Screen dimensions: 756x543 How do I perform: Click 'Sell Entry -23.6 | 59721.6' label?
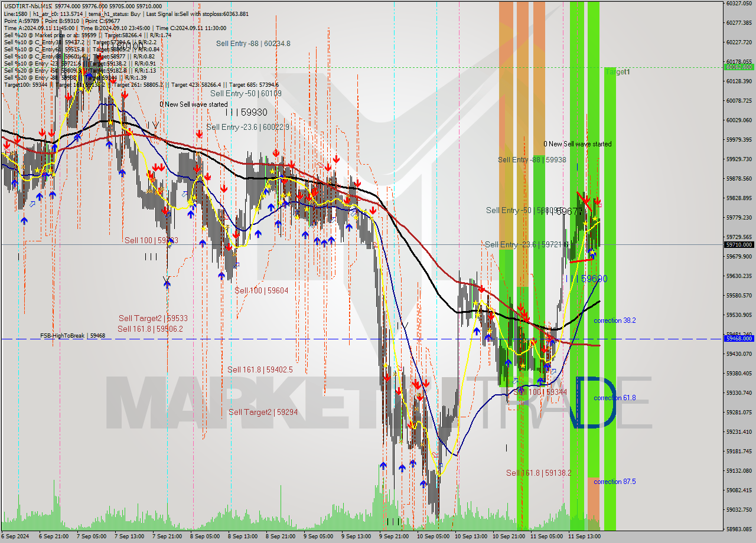click(527, 244)
